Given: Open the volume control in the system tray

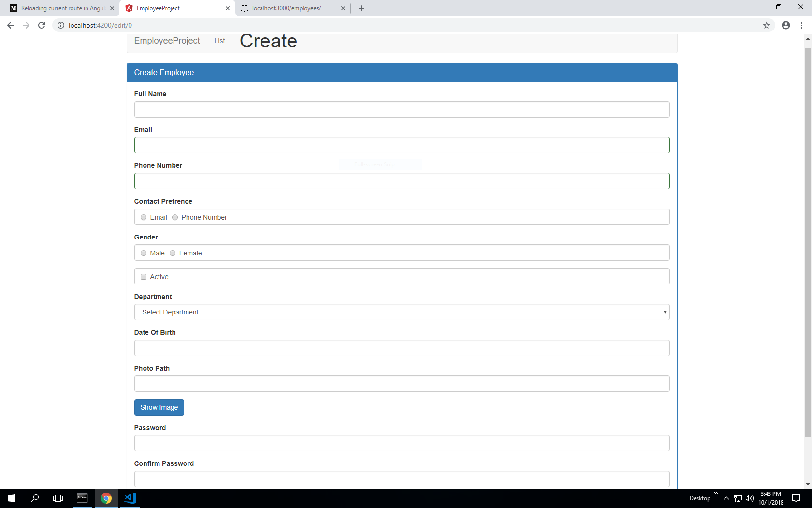Looking at the screenshot, I should click(x=749, y=498).
